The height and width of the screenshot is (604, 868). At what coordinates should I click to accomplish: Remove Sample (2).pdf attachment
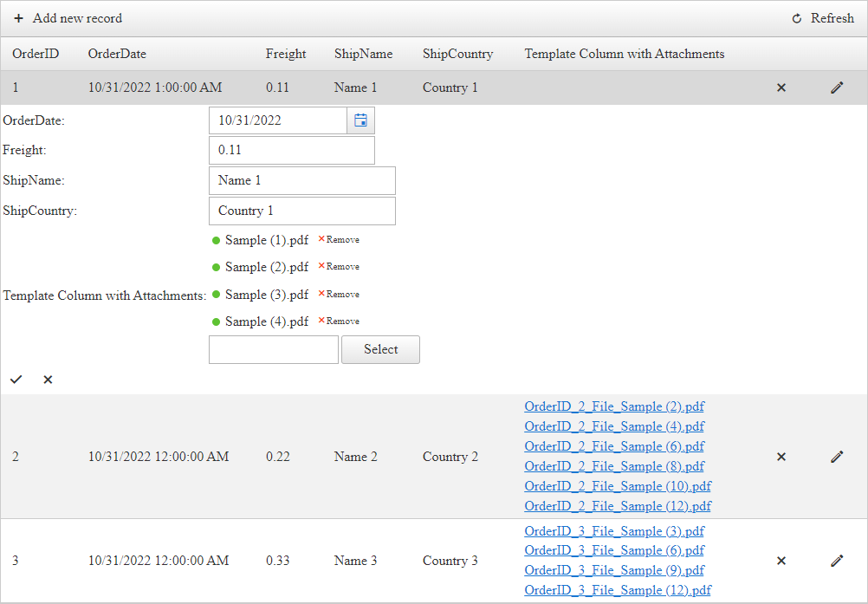pyautogui.click(x=339, y=266)
